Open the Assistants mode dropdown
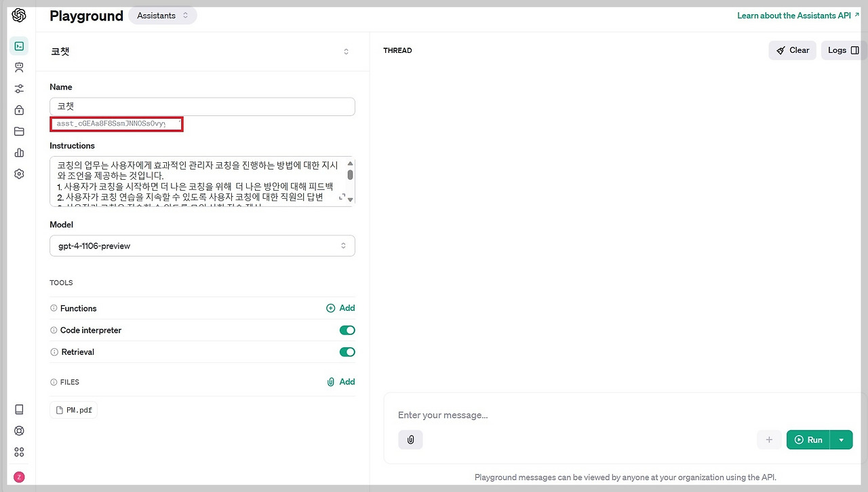868x492 pixels. (163, 15)
